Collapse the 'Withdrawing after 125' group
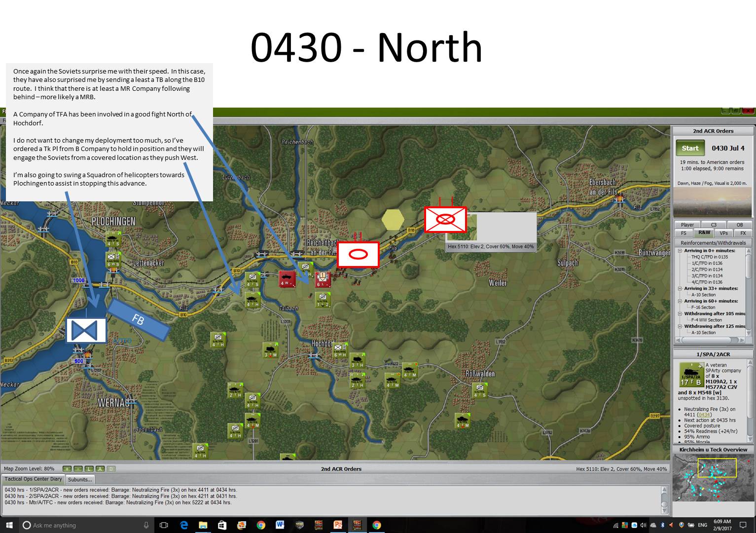Image resolution: width=756 pixels, height=533 pixels. click(680, 326)
